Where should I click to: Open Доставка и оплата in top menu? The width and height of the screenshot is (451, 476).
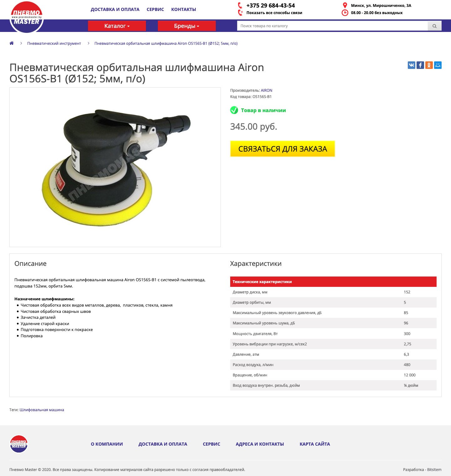pyautogui.click(x=115, y=9)
